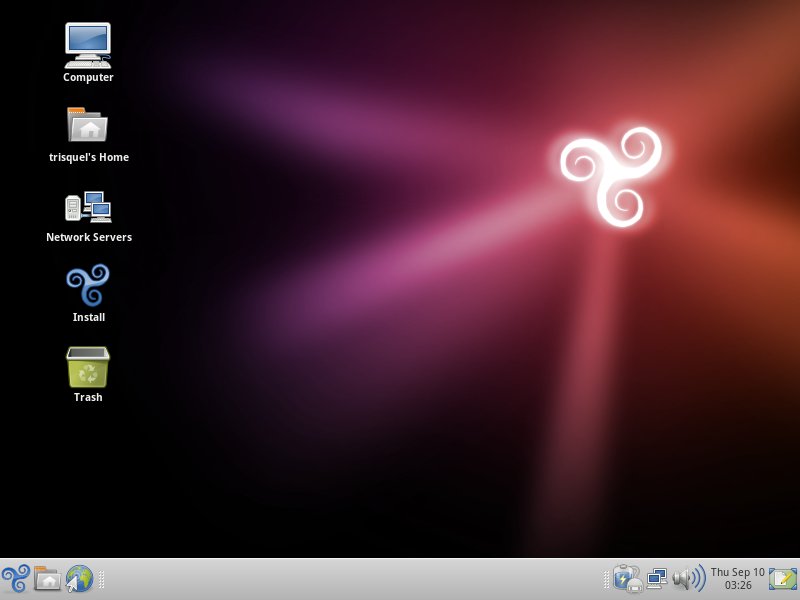Click the panel handle before the battery icon

pos(606,578)
